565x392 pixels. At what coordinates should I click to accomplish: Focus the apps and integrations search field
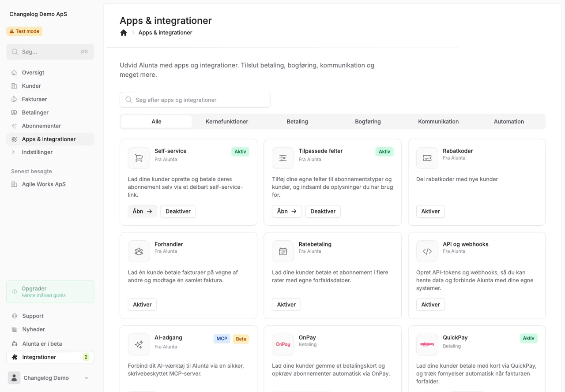(x=195, y=100)
